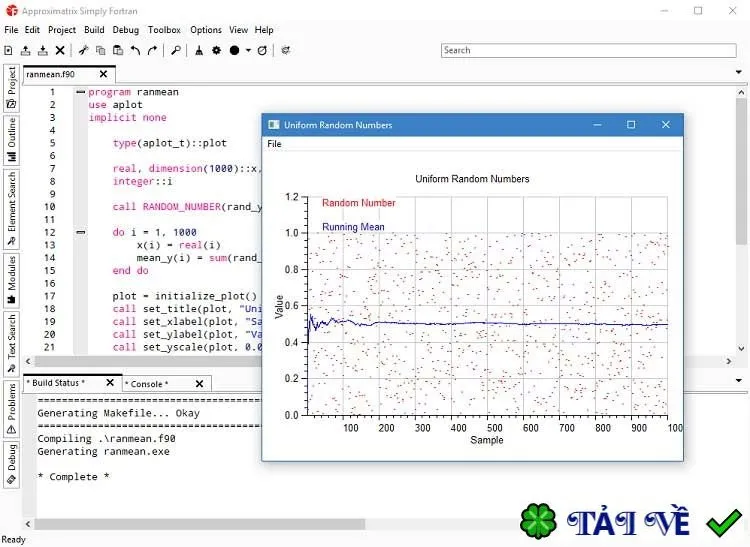Close the Console tab
The height and width of the screenshot is (547, 750).
(x=199, y=384)
